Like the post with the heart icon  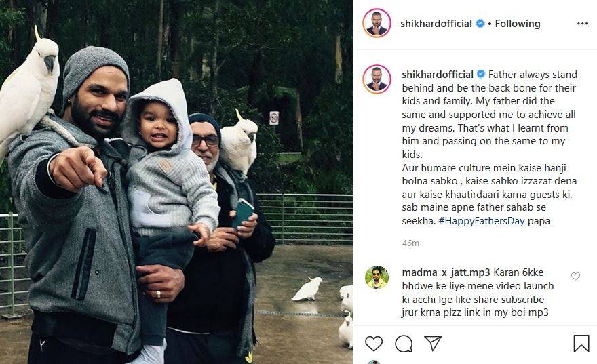[x=374, y=344]
